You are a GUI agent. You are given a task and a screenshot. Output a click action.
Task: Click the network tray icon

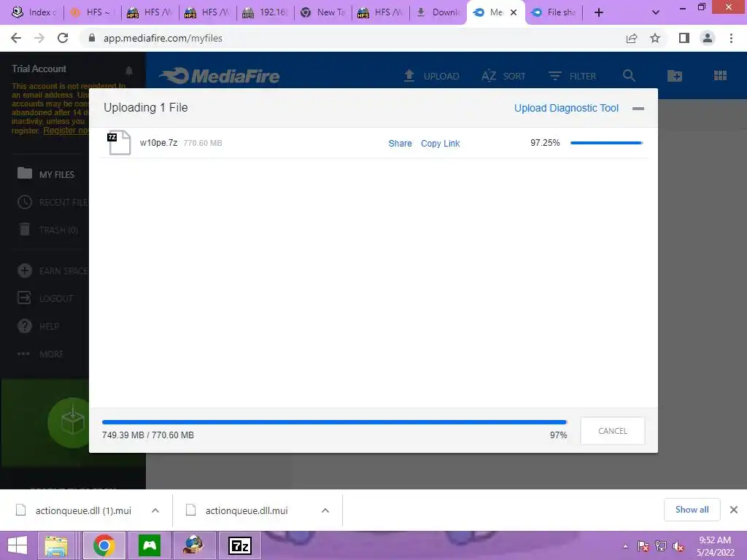tap(661, 547)
